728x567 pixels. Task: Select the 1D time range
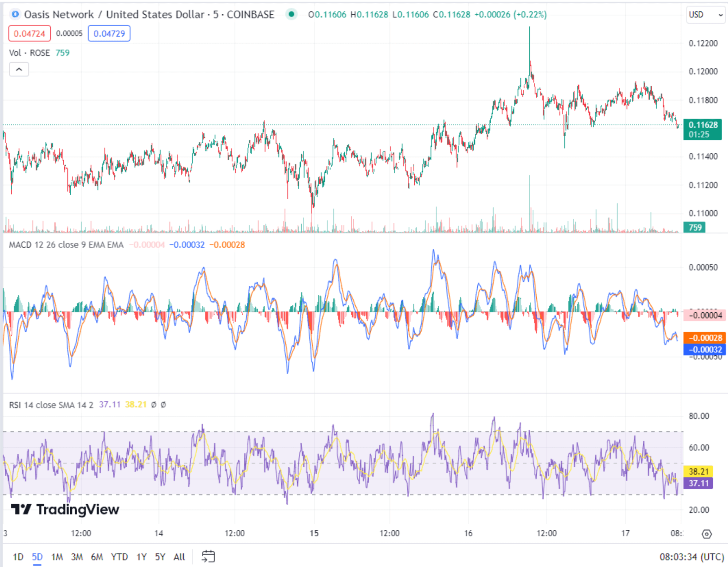coord(18,557)
